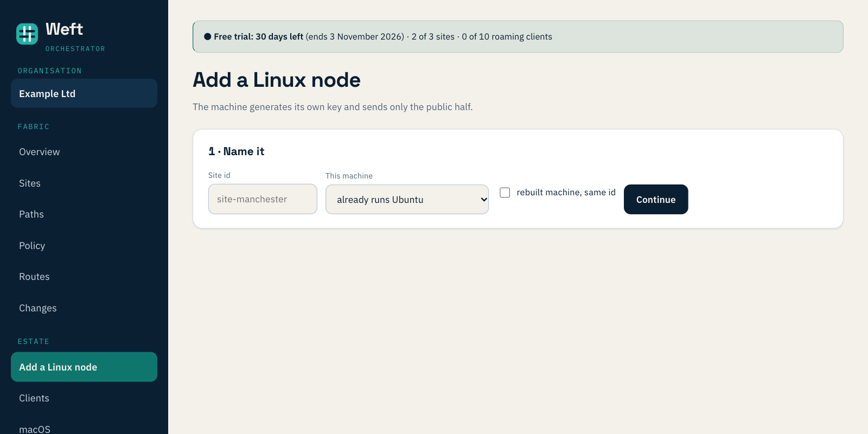The height and width of the screenshot is (434, 868).
Task: Open the Overview page
Action: point(84,152)
